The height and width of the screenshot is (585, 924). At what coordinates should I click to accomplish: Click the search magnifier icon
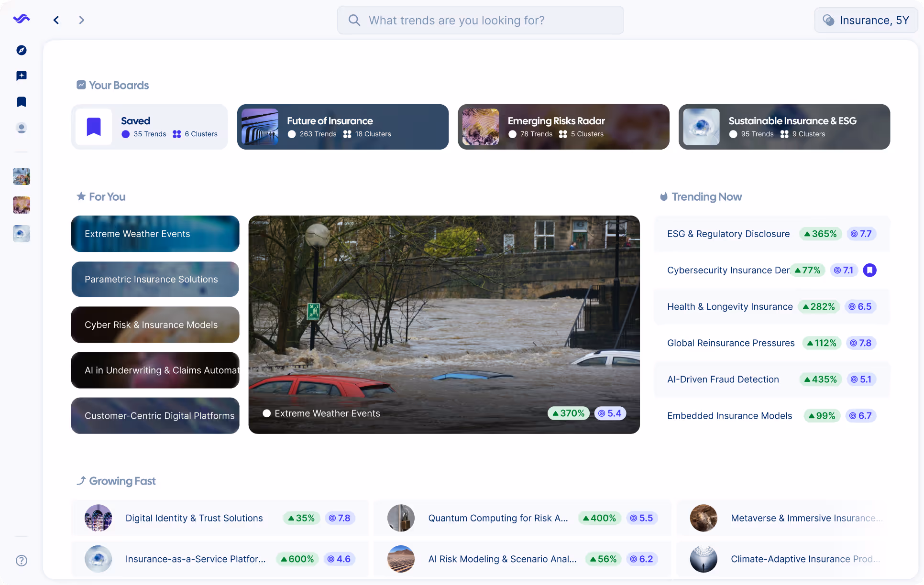point(354,20)
